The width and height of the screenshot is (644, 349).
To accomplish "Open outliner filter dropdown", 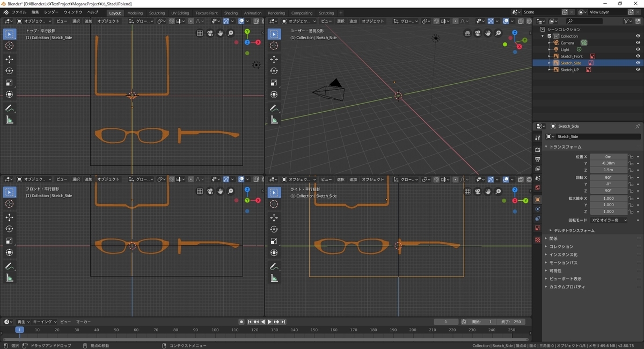I will [628, 21].
